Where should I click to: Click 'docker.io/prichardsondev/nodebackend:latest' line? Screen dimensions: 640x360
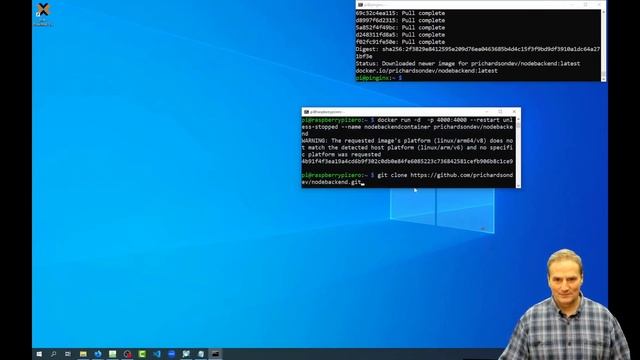click(x=427, y=71)
